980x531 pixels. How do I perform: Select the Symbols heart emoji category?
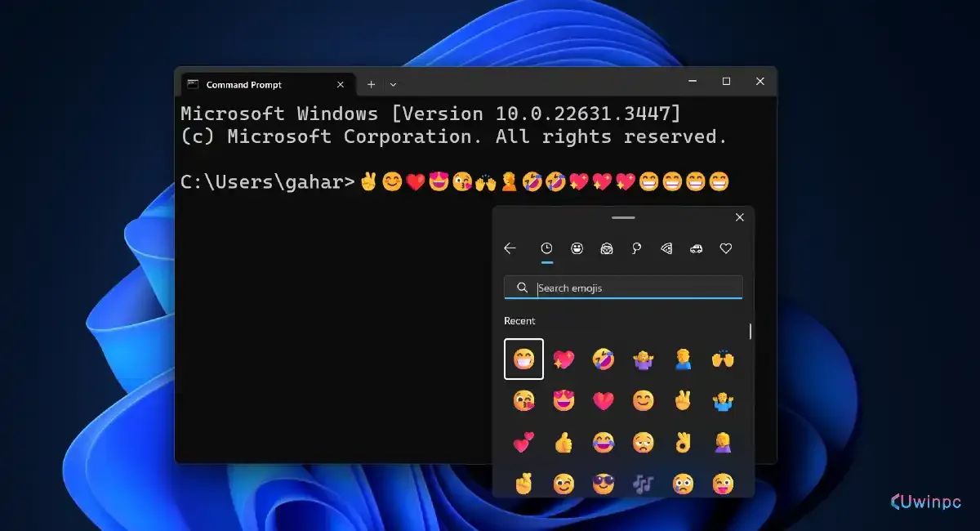coord(725,248)
